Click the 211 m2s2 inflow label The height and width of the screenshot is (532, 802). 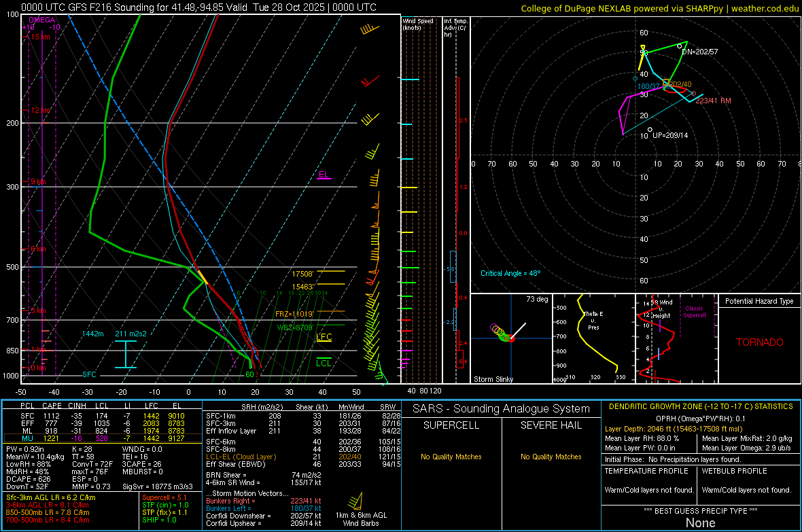(131, 334)
